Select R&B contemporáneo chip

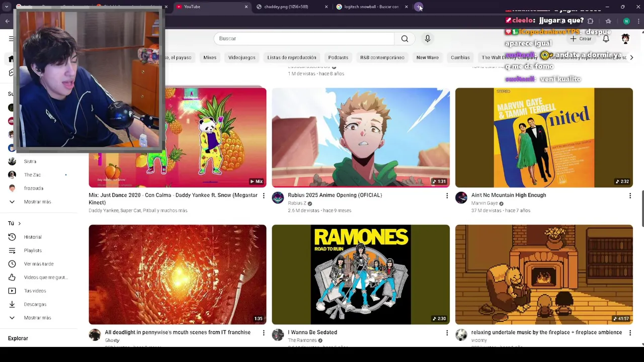tap(382, 57)
